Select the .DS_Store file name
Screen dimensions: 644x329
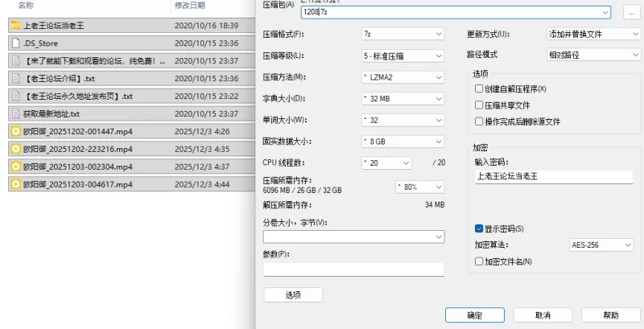41,43
